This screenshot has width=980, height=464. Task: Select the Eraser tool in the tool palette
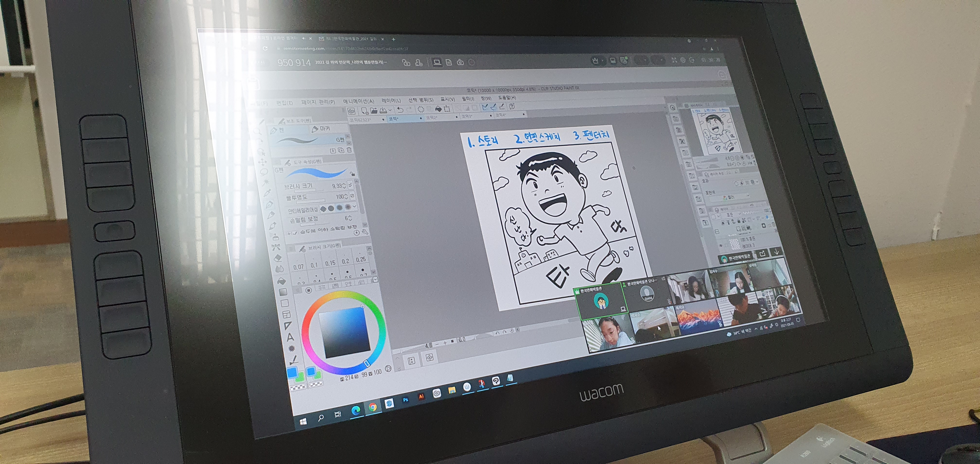277,258
